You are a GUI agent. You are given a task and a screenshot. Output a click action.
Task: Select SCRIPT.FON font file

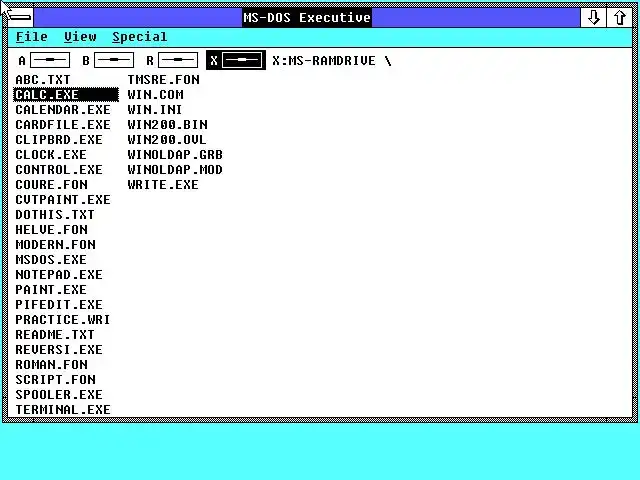click(56, 380)
